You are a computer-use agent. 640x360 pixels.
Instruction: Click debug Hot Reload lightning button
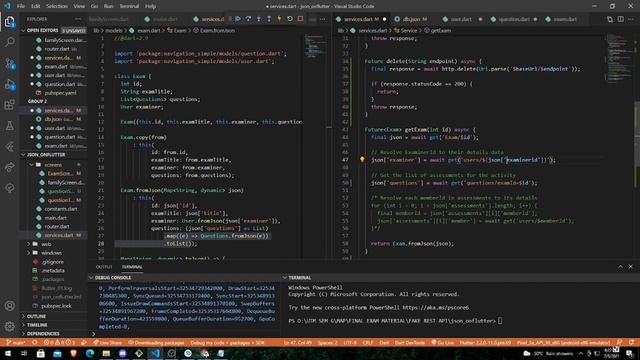(279, 19)
